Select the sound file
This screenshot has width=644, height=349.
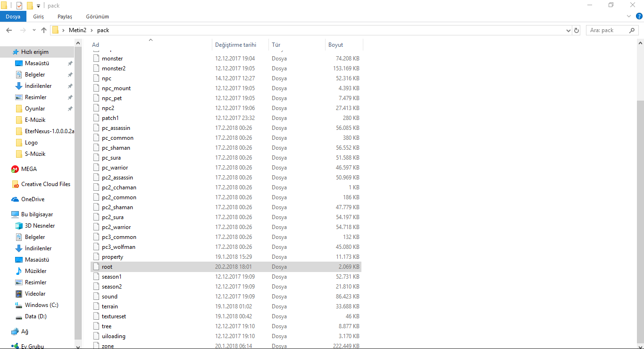pos(226,297)
